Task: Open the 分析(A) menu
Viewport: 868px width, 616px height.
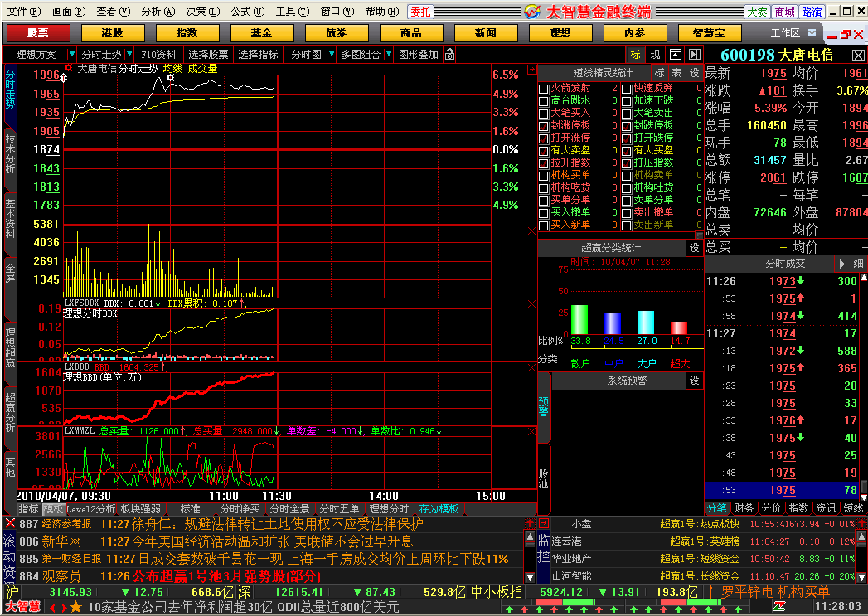Action: (158, 11)
